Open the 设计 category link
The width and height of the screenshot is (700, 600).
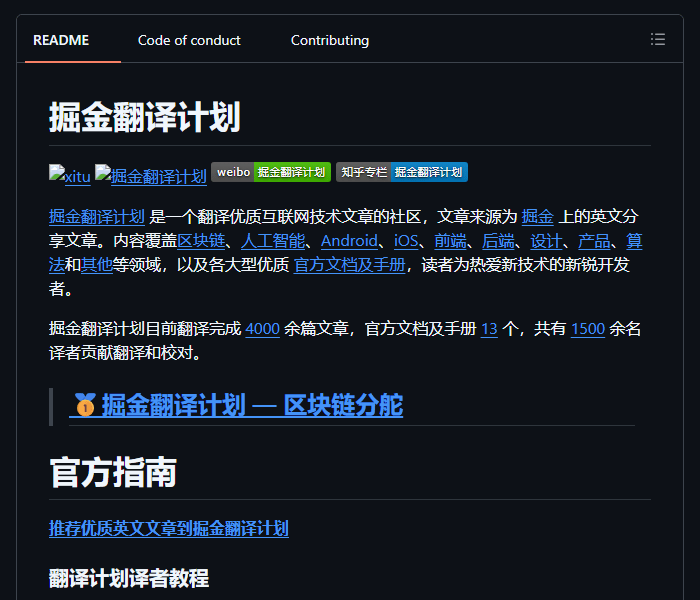546,241
